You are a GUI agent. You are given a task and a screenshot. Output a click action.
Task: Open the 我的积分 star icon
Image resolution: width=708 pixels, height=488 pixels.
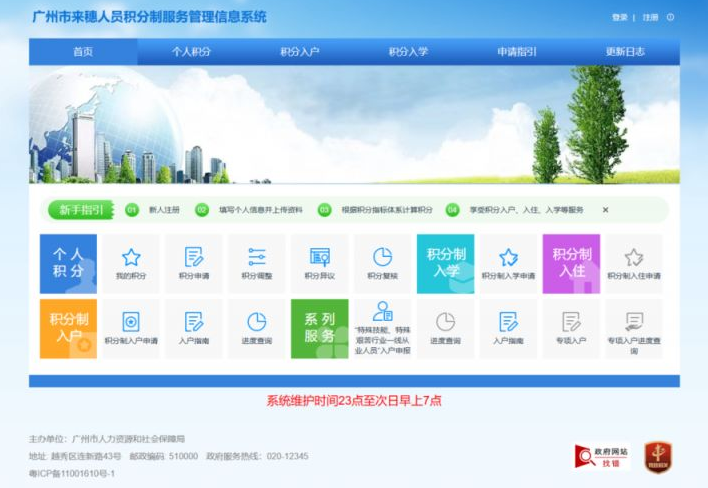(x=131, y=258)
